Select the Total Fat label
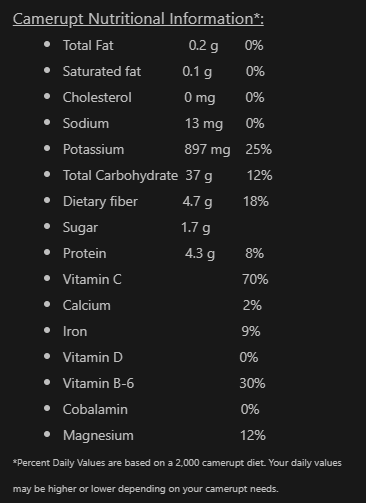The height and width of the screenshot is (503, 366). pyautogui.click(x=88, y=45)
